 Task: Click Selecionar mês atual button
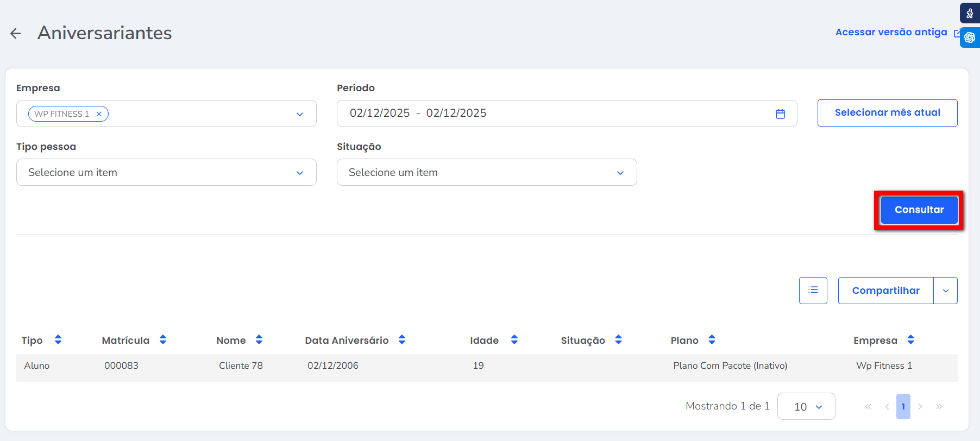887,113
